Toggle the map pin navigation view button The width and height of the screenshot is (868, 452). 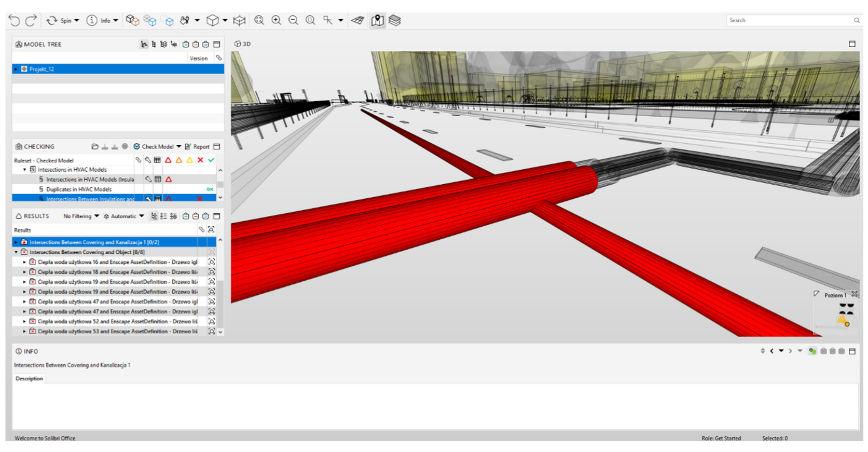[x=377, y=20]
